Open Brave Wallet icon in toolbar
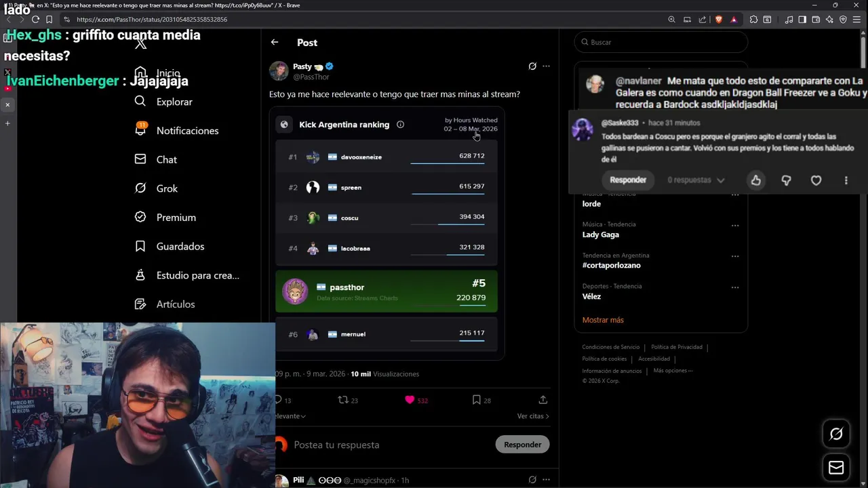The width and height of the screenshot is (868, 488). pyautogui.click(x=816, y=20)
